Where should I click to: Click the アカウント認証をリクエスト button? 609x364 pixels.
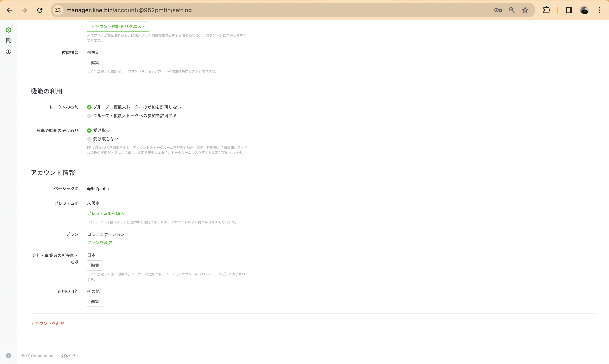click(x=118, y=26)
